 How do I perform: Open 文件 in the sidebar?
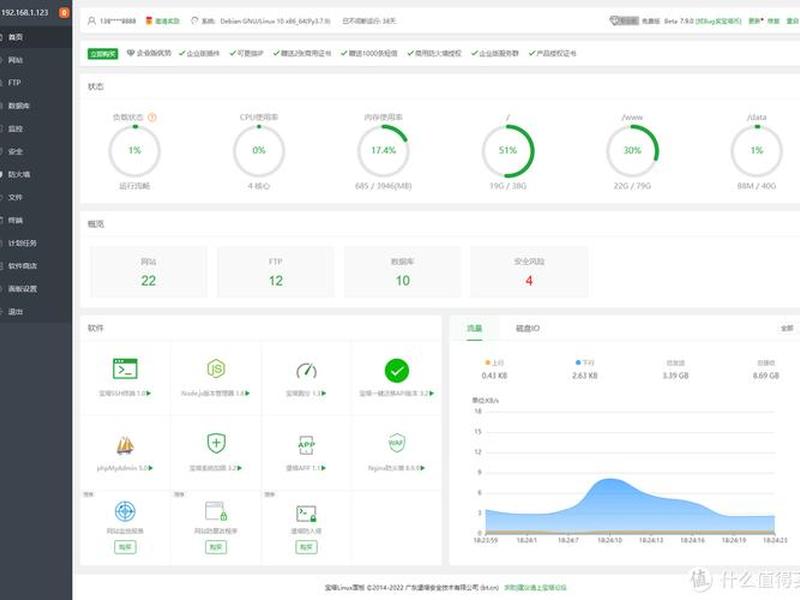point(36,197)
